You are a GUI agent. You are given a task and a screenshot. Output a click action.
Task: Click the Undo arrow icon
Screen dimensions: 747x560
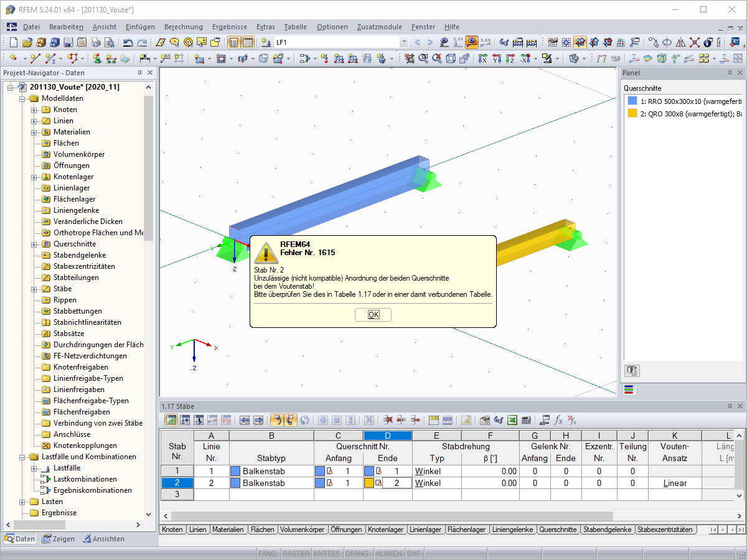[128, 42]
